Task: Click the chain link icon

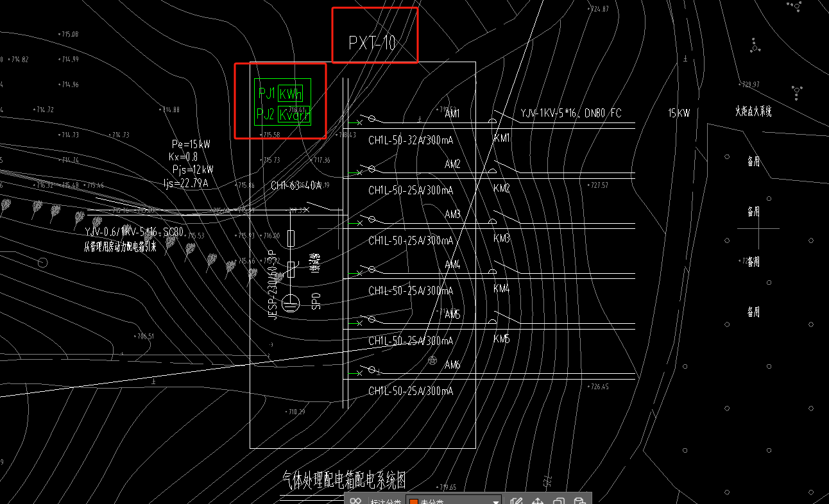Action: 355,501
